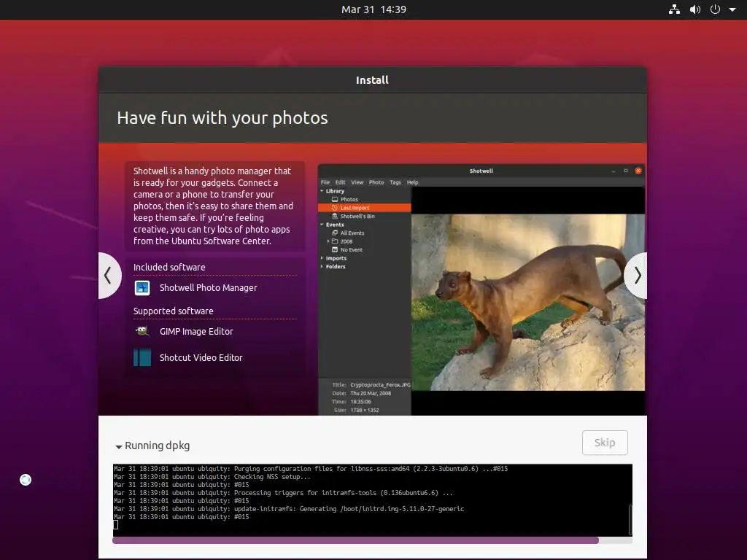Click 'Shotwell Photo Manager' text
The height and width of the screenshot is (560, 747).
click(x=208, y=287)
